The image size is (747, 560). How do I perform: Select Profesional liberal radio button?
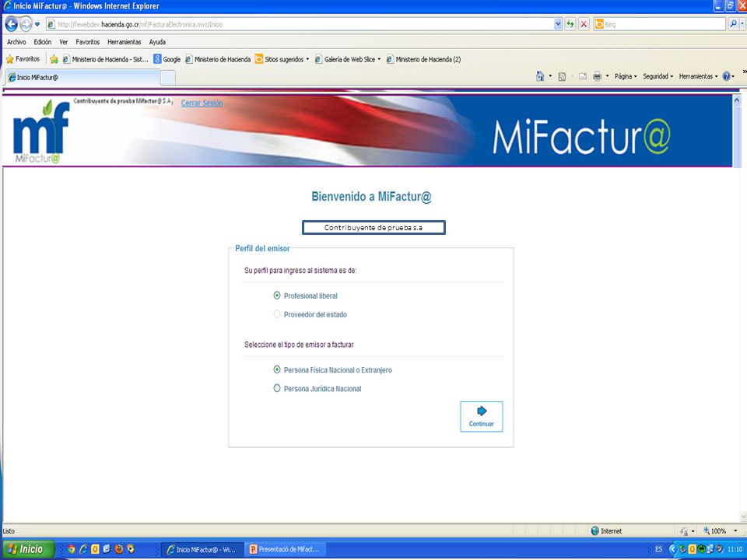[277, 296]
